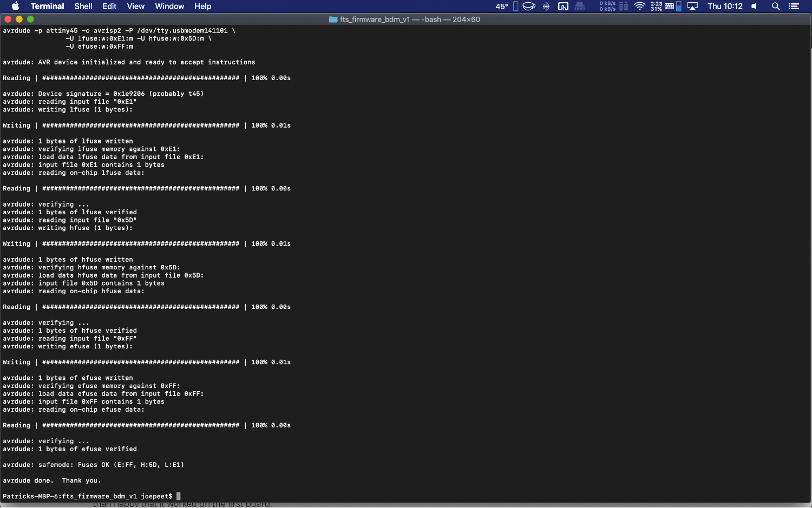Click the terminal prompt cursor to focus input
The height and width of the screenshot is (508, 812).
click(x=179, y=496)
